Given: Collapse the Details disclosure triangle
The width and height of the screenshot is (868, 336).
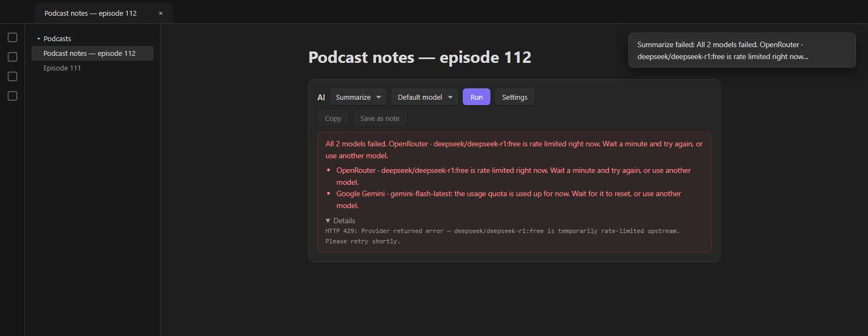Looking at the screenshot, I should (328, 221).
